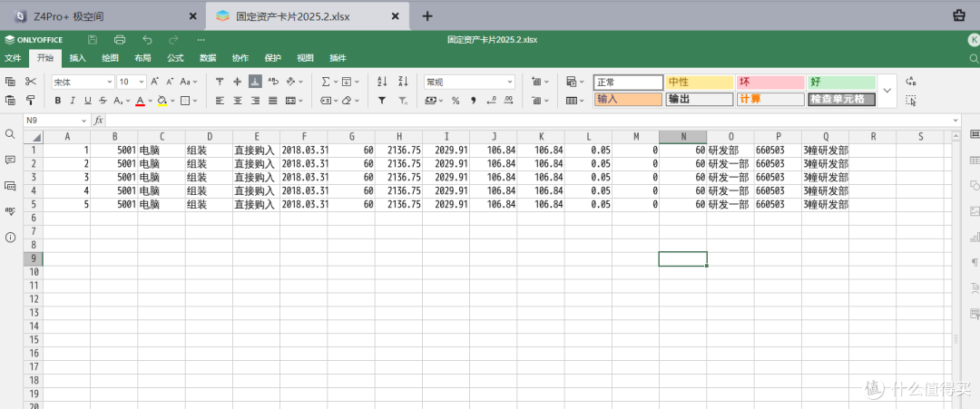Click the font color red A
980x409 pixels.
[x=140, y=100]
